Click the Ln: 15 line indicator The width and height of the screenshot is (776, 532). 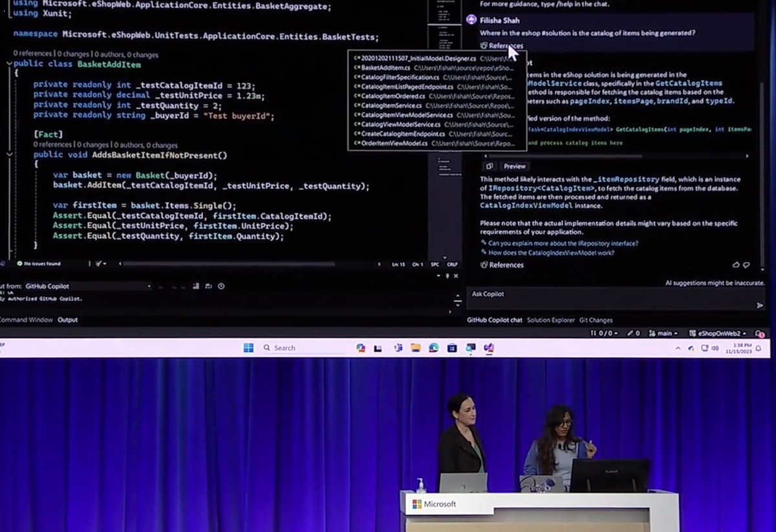point(398,264)
